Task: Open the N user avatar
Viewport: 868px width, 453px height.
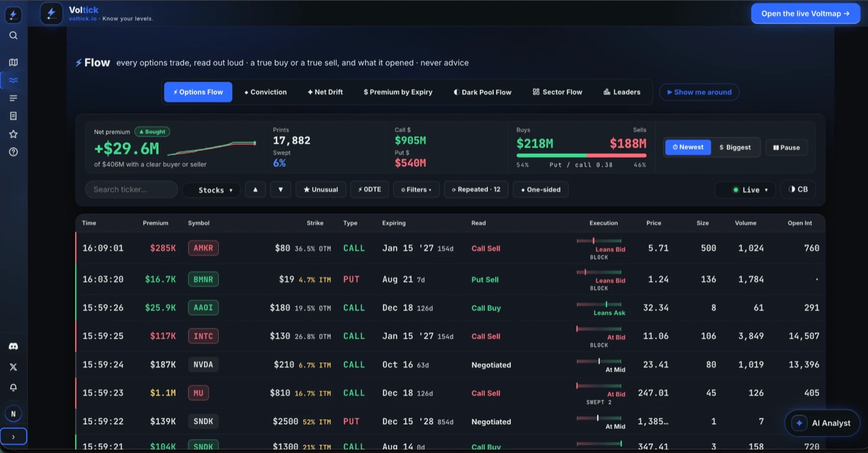Action: coord(13,413)
